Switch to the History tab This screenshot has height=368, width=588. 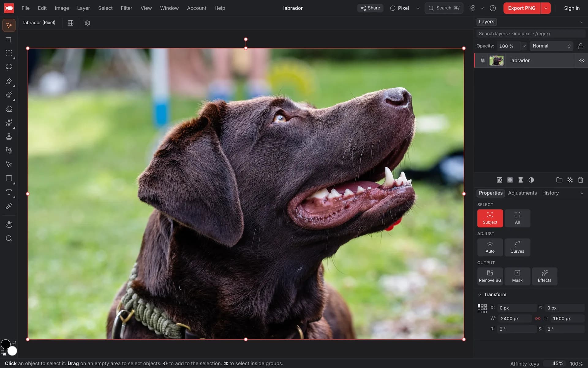coord(550,193)
